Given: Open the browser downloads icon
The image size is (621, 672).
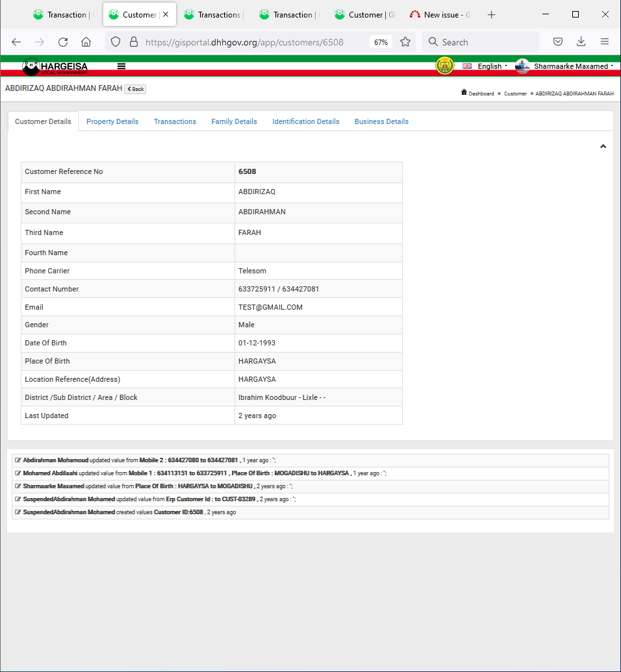Looking at the screenshot, I should [x=581, y=42].
